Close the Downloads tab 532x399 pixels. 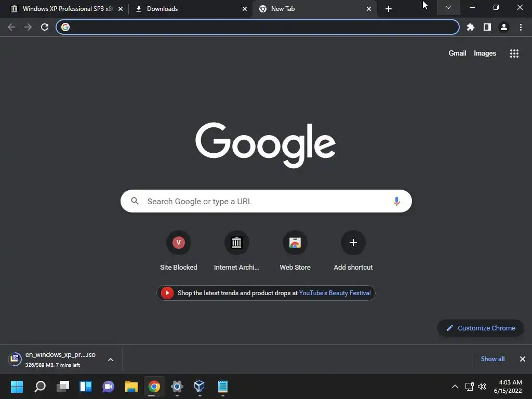click(x=245, y=9)
